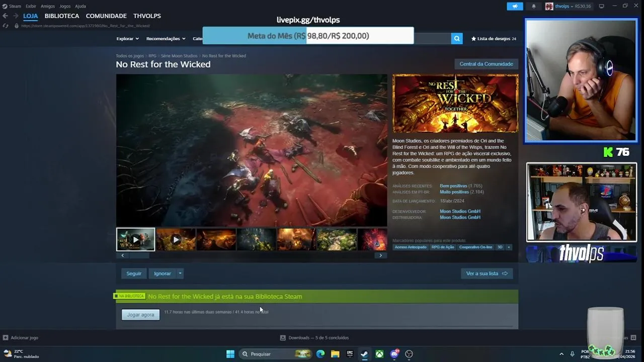Open OBS Studio from the taskbar
644x362 pixels.
[x=409, y=354]
